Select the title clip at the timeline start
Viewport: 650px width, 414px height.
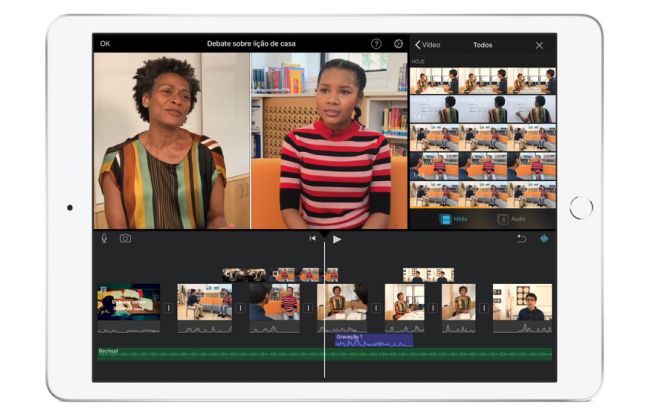point(129,308)
